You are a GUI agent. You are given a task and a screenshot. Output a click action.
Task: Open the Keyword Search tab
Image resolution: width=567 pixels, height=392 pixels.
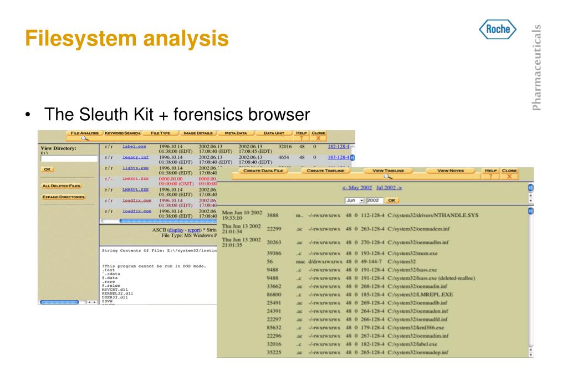(x=122, y=133)
